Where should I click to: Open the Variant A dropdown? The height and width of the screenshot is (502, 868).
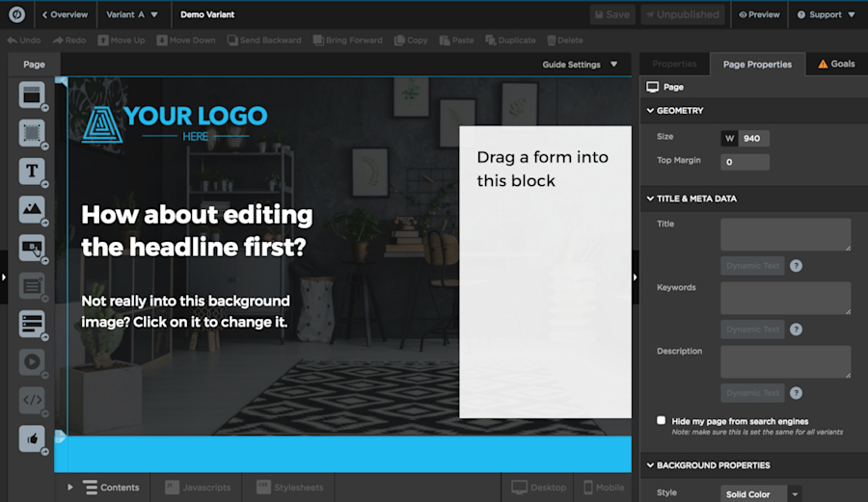[x=132, y=14]
